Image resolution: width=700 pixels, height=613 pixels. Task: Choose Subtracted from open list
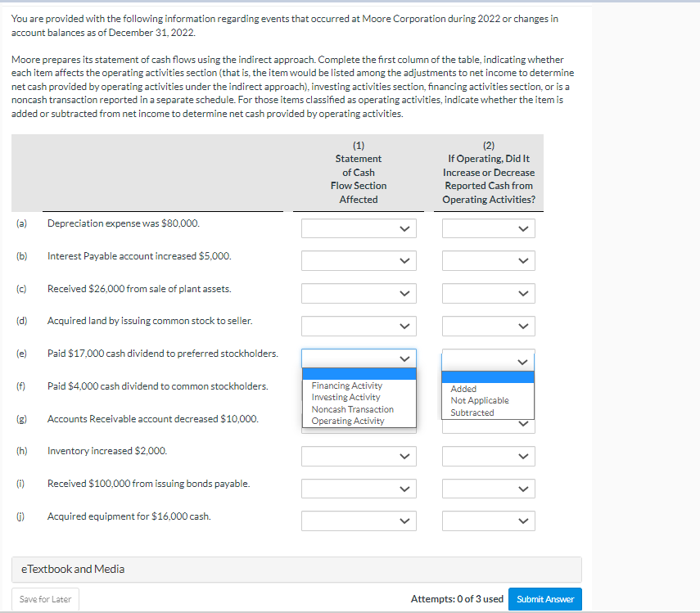[x=487, y=412]
